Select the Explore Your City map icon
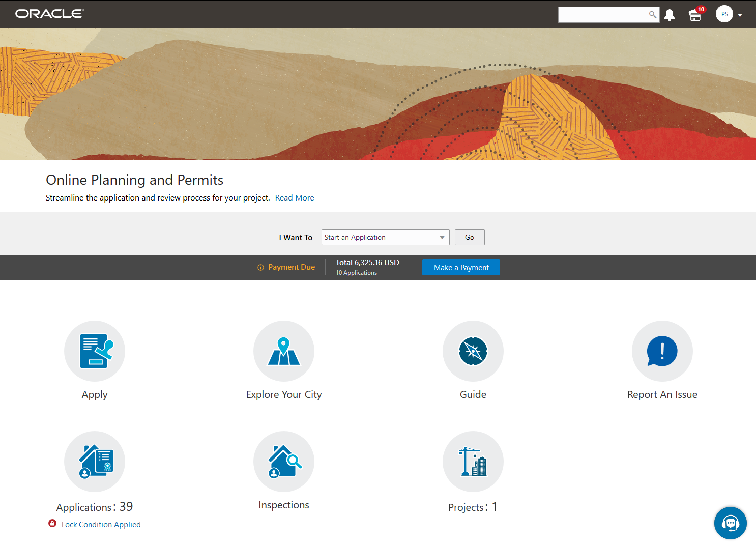 coord(284,351)
